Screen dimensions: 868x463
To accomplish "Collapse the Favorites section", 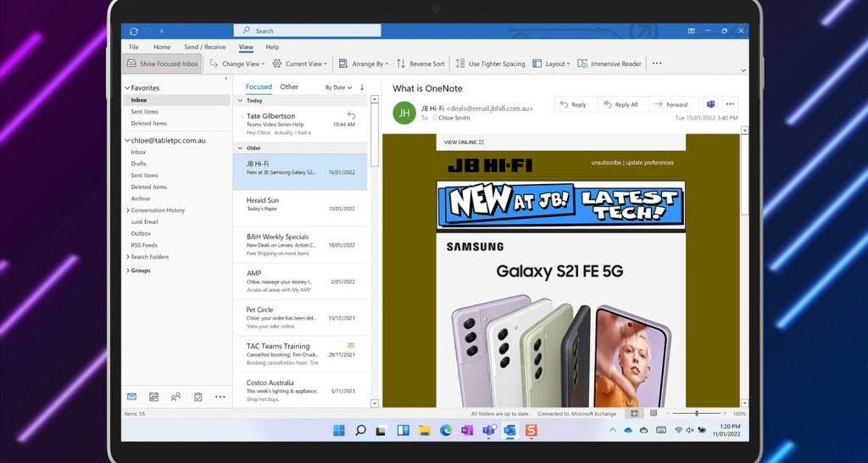I will 127,88.
